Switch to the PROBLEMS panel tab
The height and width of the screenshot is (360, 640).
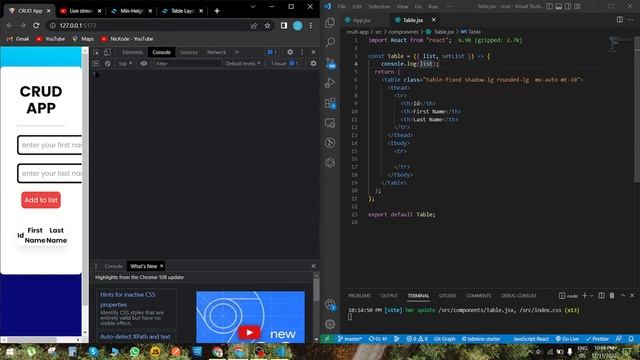coord(360,296)
